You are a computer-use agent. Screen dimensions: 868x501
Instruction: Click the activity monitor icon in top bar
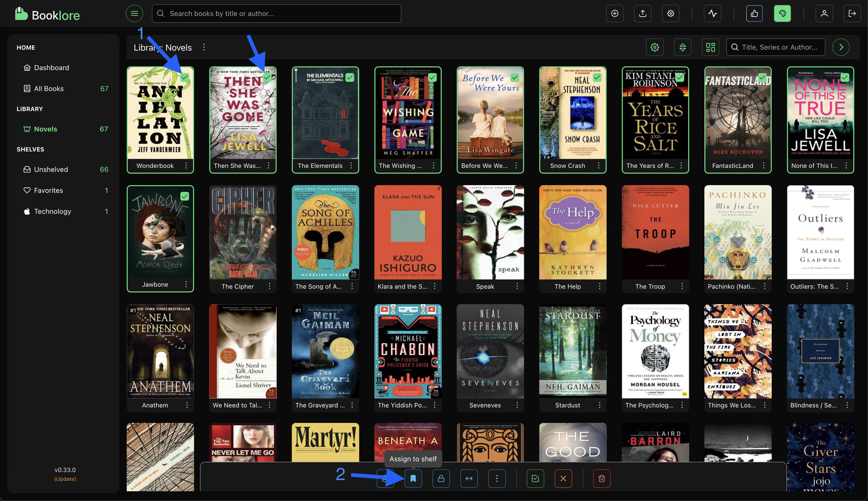pos(712,13)
